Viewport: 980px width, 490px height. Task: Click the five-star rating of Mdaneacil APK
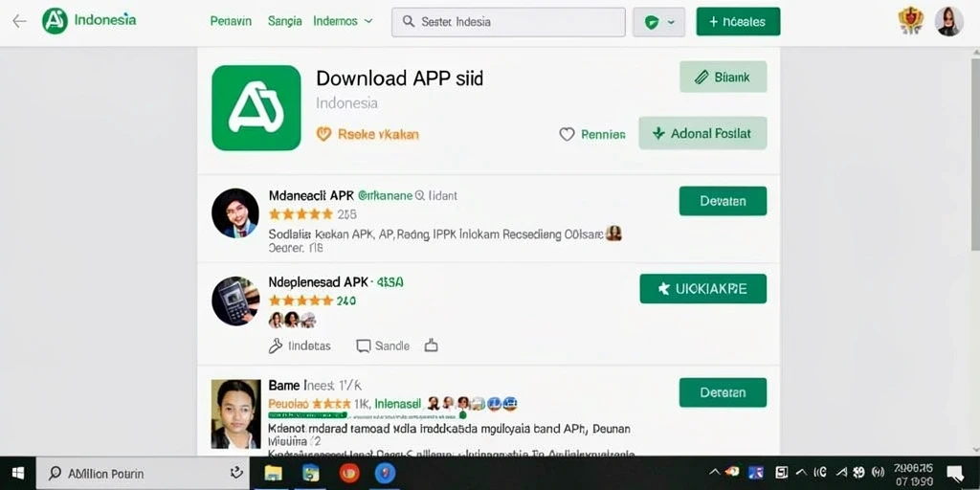[301, 214]
